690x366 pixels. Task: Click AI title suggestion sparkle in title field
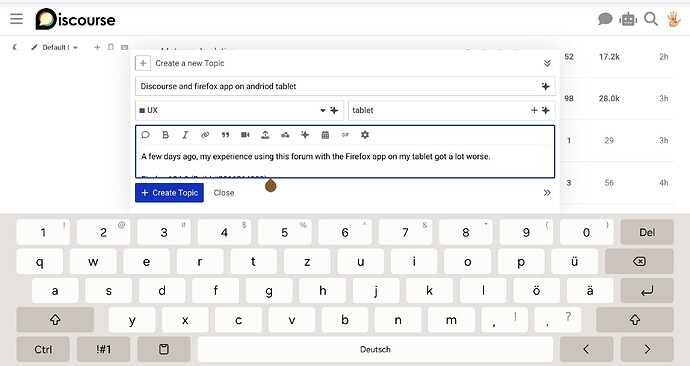click(546, 86)
